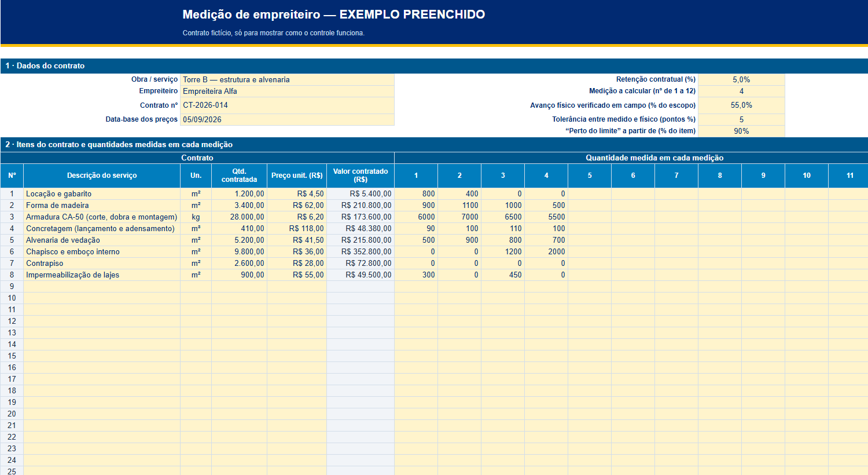Image resolution: width=868 pixels, height=475 pixels.
Task: Click the measured quantity '6000' for Armadura
Action: coord(416,217)
